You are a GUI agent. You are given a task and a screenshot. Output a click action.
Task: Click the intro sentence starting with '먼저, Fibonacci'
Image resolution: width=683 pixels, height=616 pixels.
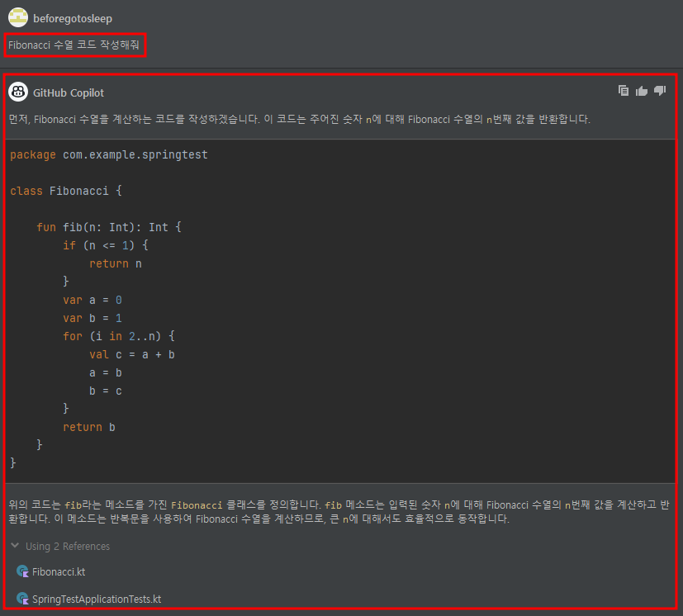(300, 120)
